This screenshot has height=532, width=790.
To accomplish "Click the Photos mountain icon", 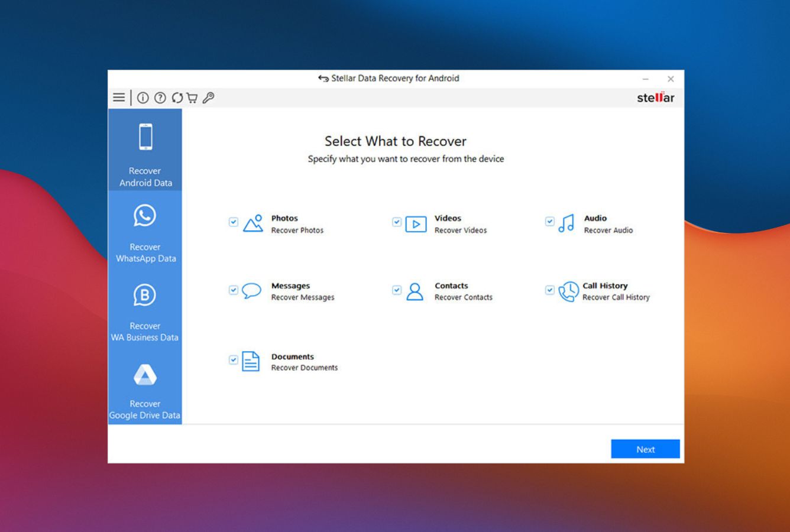I will click(x=253, y=223).
